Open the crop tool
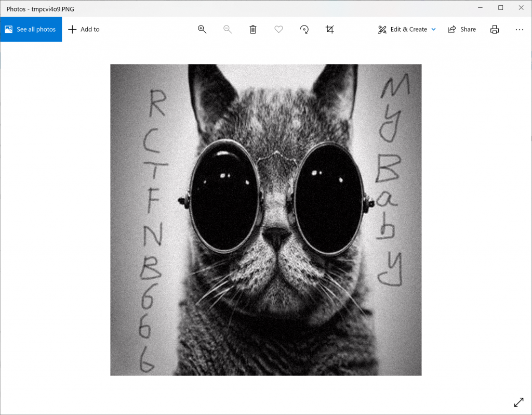The height and width of the screenshot is (415, 532). coord(330,30)
